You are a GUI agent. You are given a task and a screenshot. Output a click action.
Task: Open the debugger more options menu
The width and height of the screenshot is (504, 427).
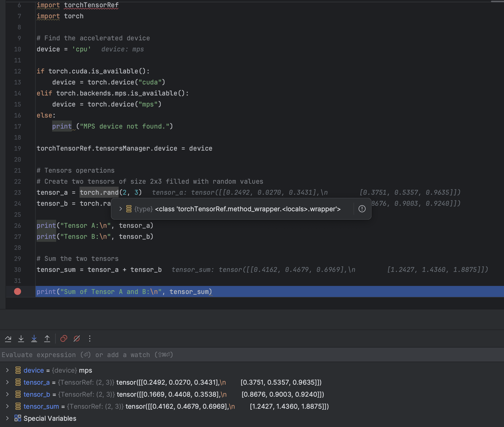pos(90,339)
